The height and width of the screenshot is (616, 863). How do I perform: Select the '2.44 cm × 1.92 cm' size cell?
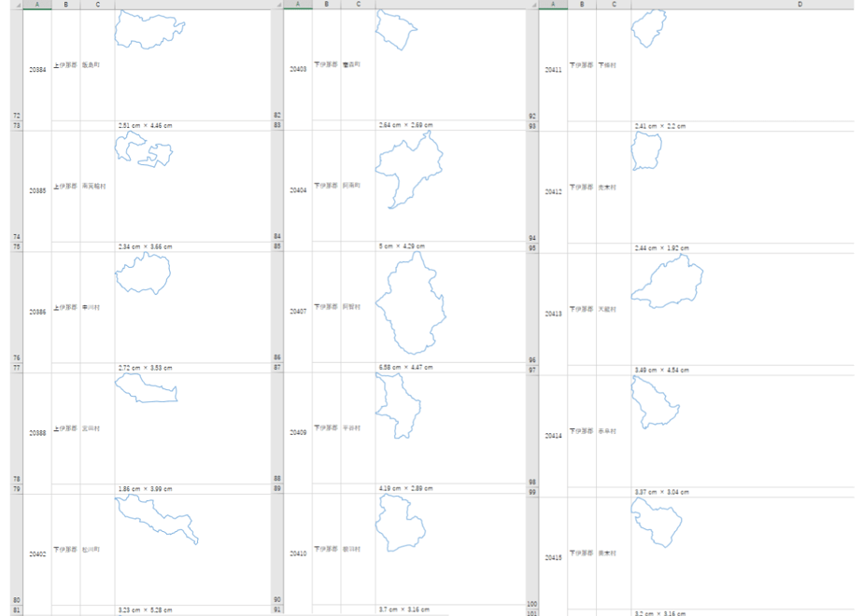tap(743, 248)
